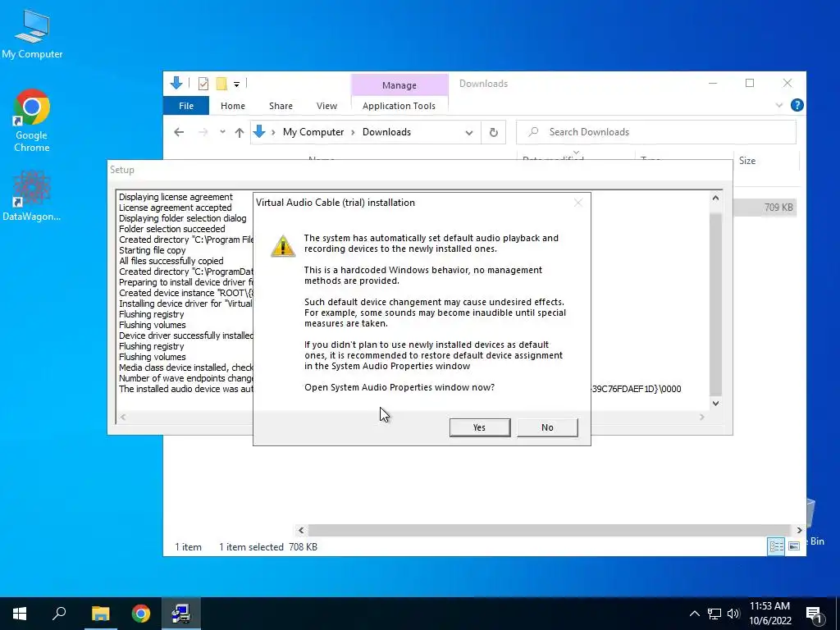The height and width of the screenshot is (630, 840).
Task: Select 'Starting file copy' log line
Action: pyautogui.click(x=152, y=250)
